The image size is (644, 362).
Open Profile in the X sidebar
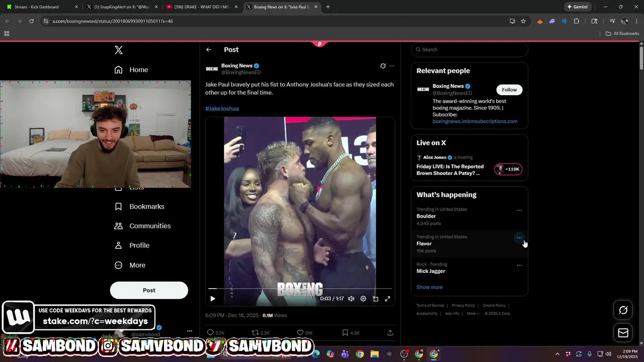[132, 245]
